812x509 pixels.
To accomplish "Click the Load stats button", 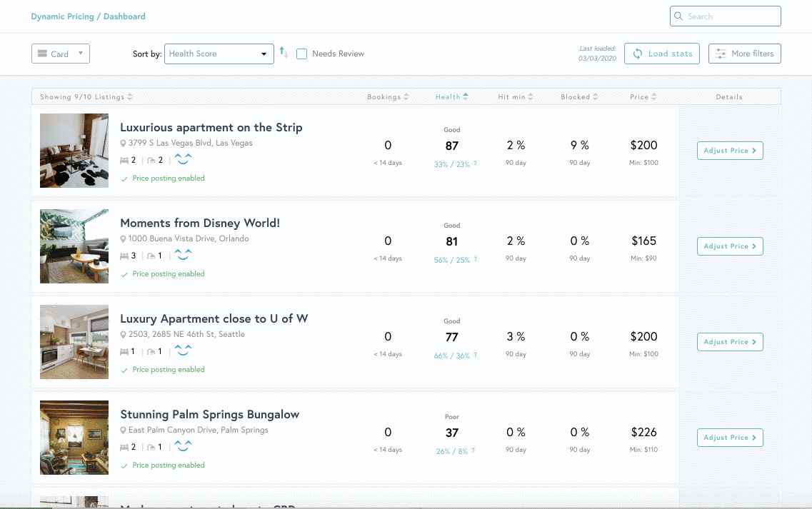I will point(662,54).
